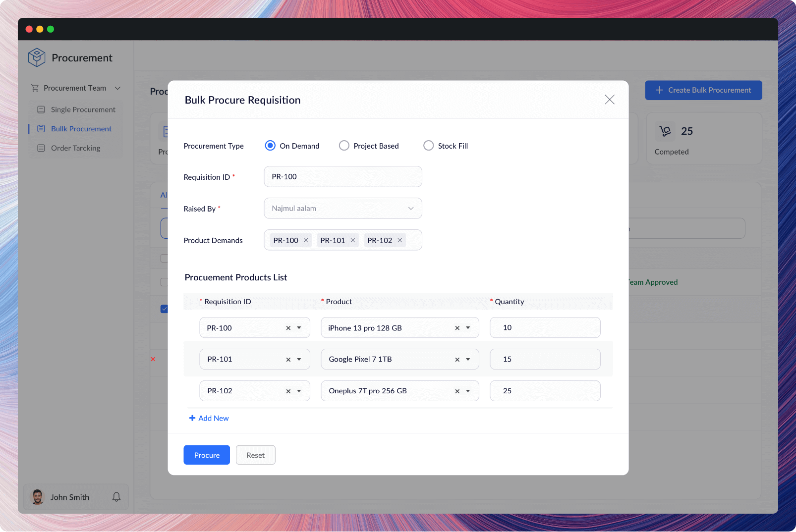Screen dimensions: 796x532
Task: Click the Procurement cube logo
Action: click(x=36, y=57)
